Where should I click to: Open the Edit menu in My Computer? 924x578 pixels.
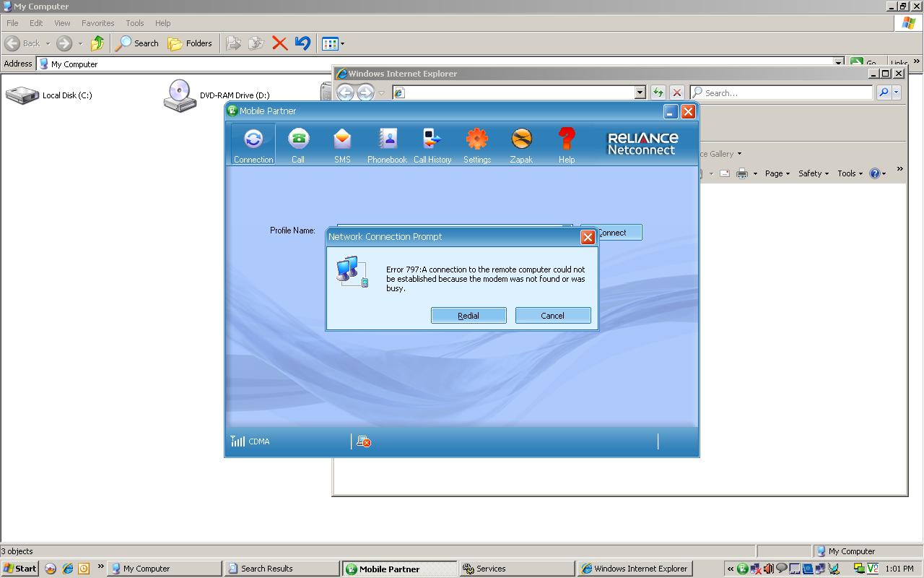coord(36,23)
